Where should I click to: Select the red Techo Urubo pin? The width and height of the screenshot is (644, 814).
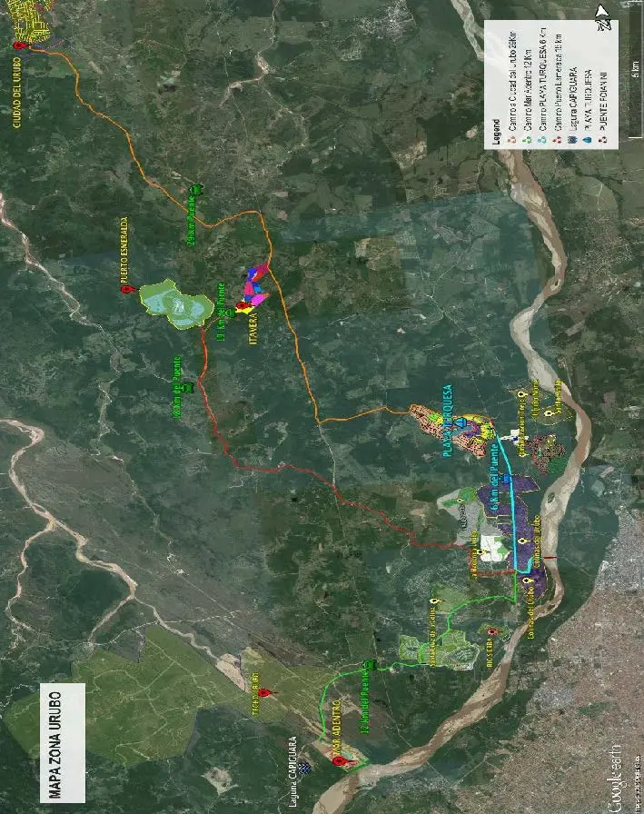coord(264,692)
